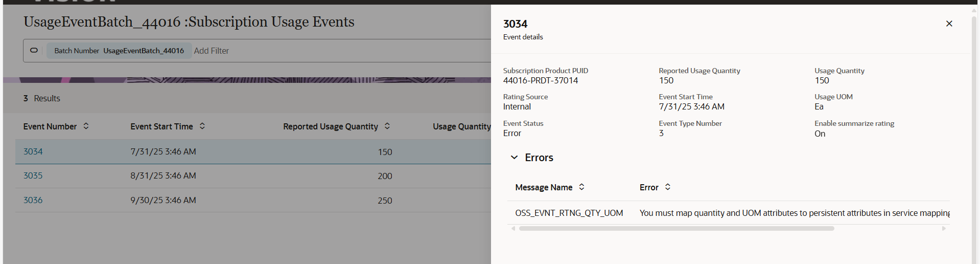Click the Event Number column header
The width and height of the screenshot is (980, 264).
coord(50,126)
